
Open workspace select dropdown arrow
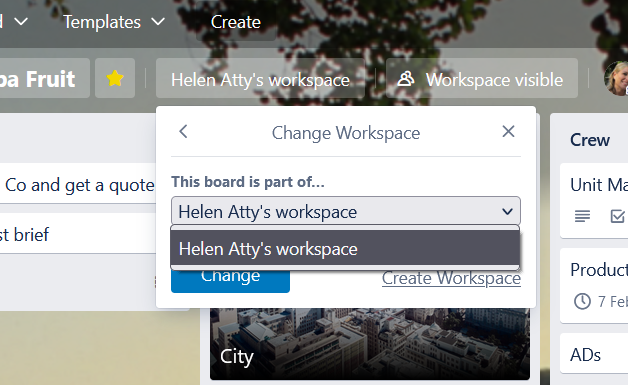pos(507,211)
